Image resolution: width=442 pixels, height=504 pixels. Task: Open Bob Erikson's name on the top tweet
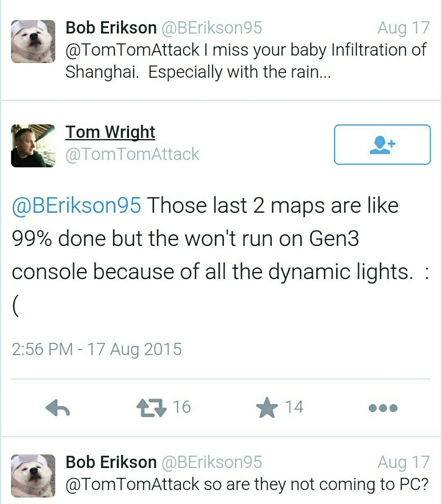pyautogui.click(x=111, y=28)
